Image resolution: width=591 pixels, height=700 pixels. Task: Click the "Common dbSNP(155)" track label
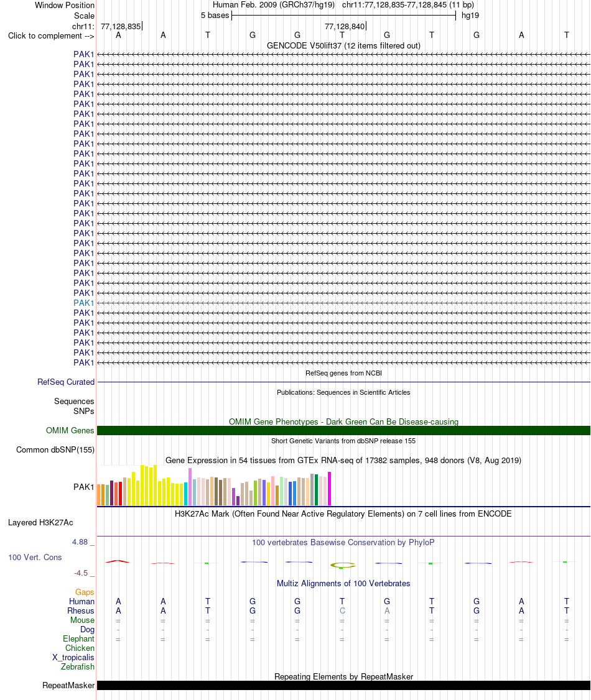pyautogui.click(x=55, y=450)
